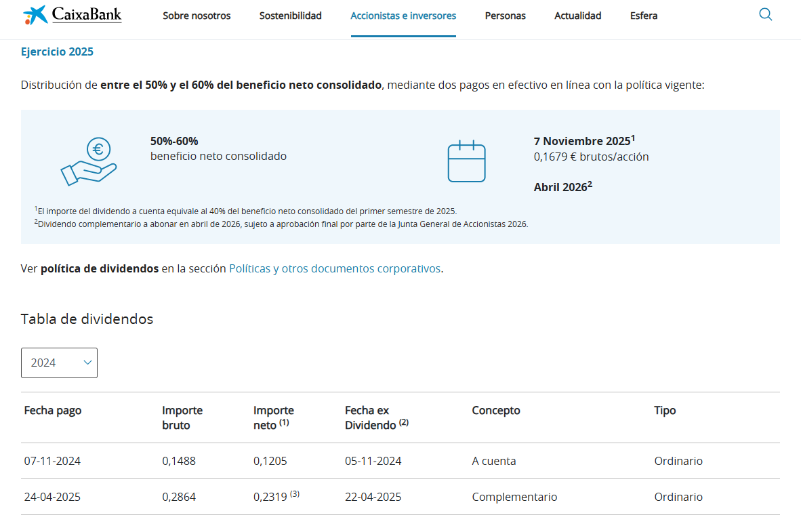Viewport: 801px width, 532px height.
Task: Click the Concepto column header
Action: pyautogui.click(x=496, y=410)
